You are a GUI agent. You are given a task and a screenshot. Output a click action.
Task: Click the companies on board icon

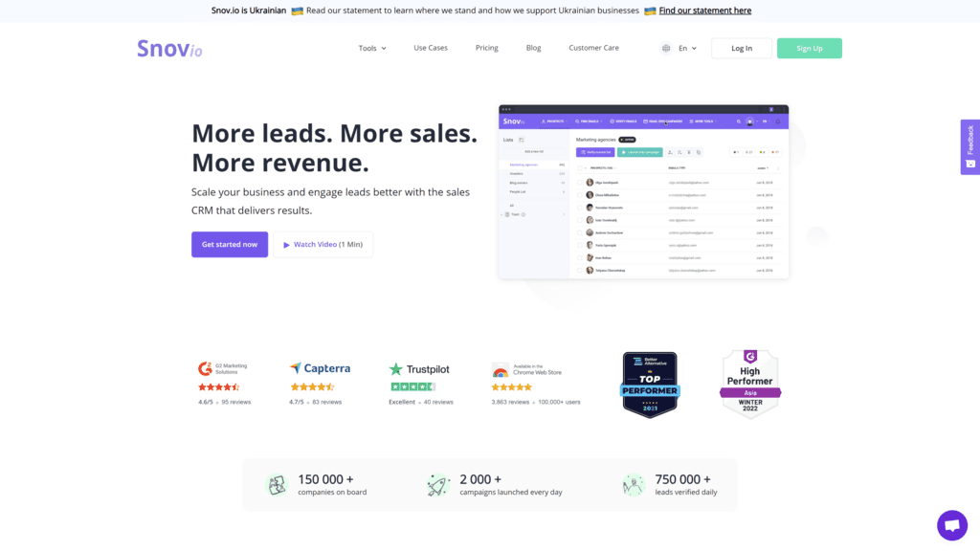277,485
